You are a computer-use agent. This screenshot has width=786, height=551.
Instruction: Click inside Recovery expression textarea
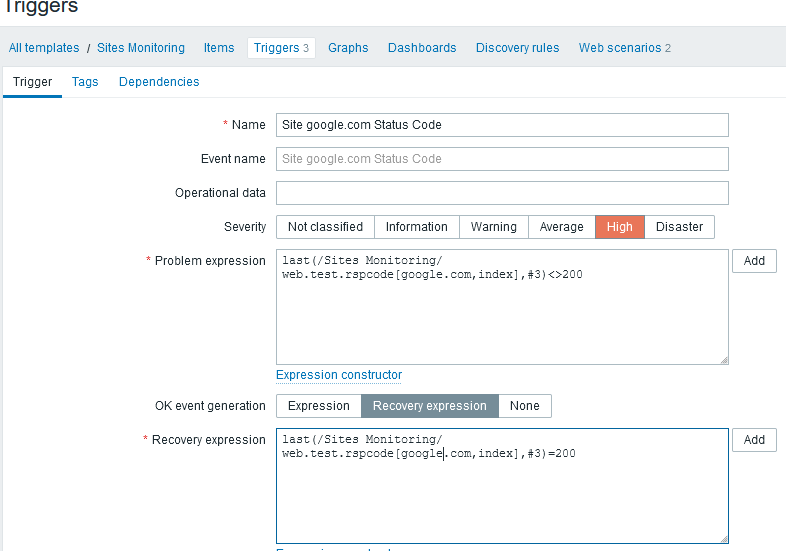click(x=502, y=486)
